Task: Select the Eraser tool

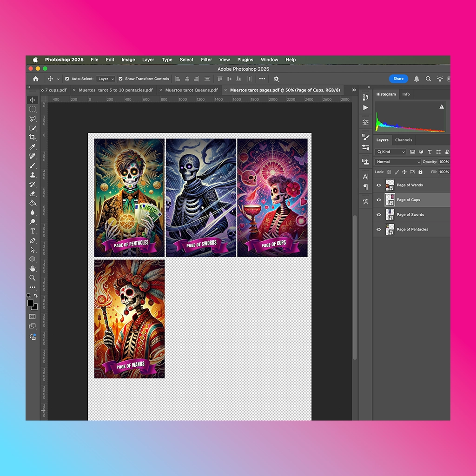Action: [x=33, y=194]
